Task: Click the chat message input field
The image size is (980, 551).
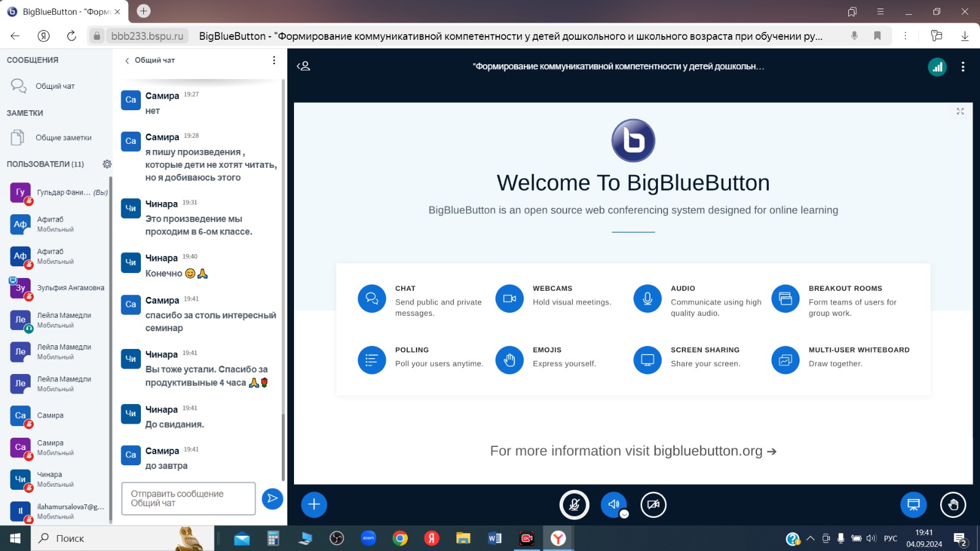Action: point(189,498)
